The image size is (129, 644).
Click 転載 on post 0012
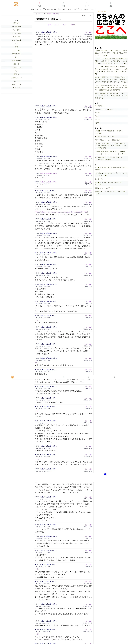pyautogui.click(x=86, y=264)
